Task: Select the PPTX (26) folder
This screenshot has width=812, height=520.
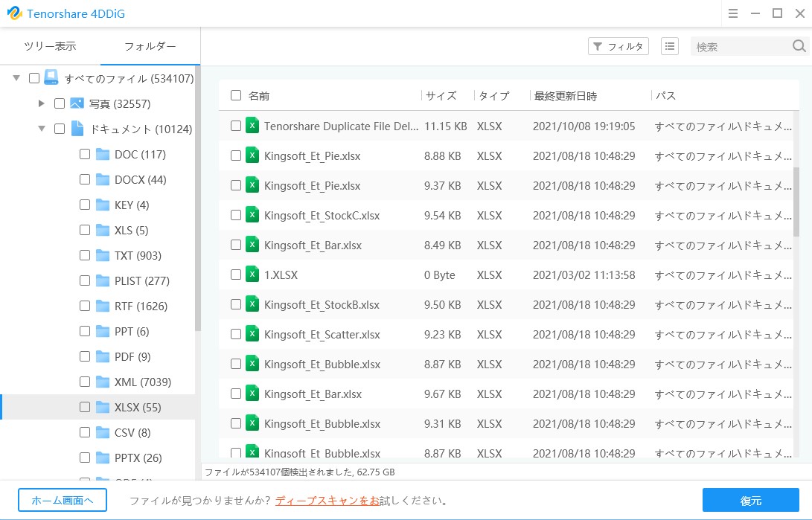Action: tap(138, 458)
